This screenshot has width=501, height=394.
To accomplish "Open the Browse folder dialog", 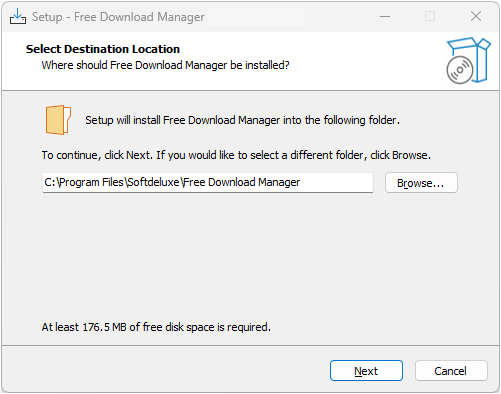I will (421, 183).
